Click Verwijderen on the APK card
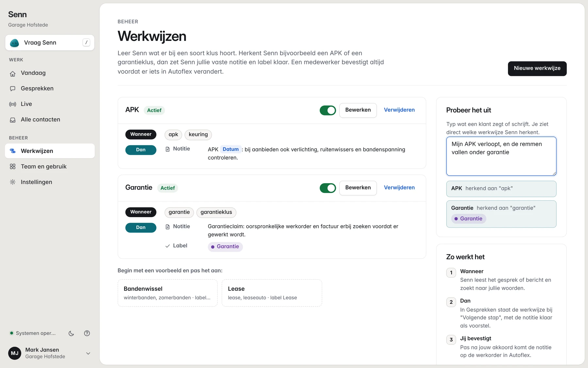Viewport: 588px width, 368px height. [x=399, y=110]
